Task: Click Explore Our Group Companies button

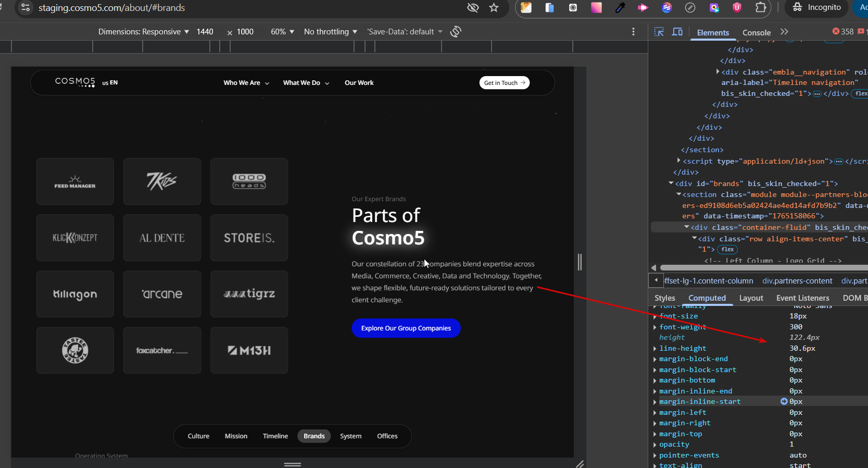Action: [406, 328]
